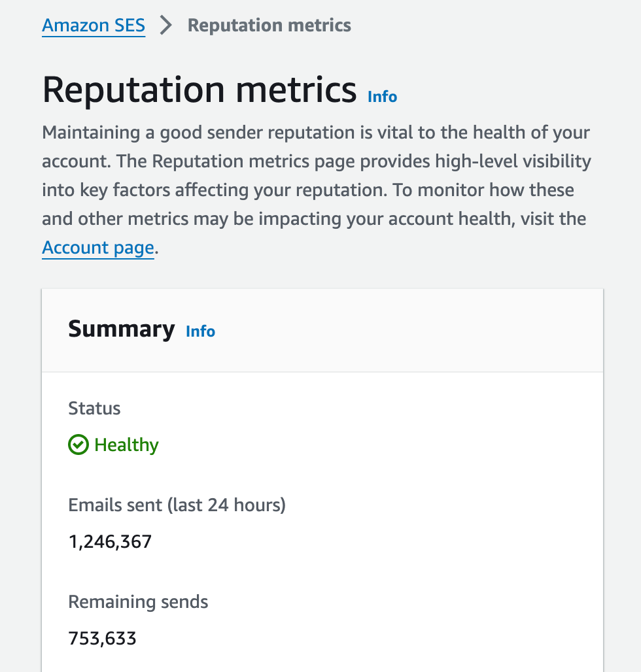Open the Amazon SES breadcrumb link

pyautogui.click(x=94, y=25)
